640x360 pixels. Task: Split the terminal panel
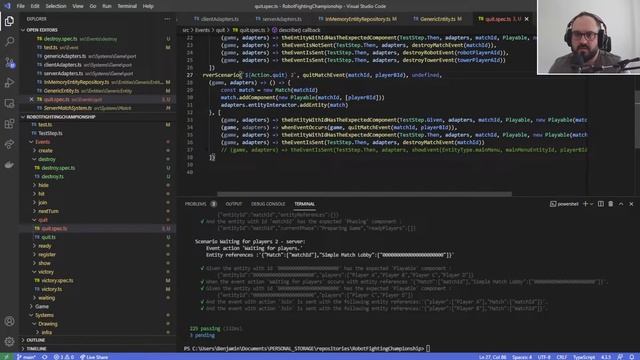[x=600, y=204]
